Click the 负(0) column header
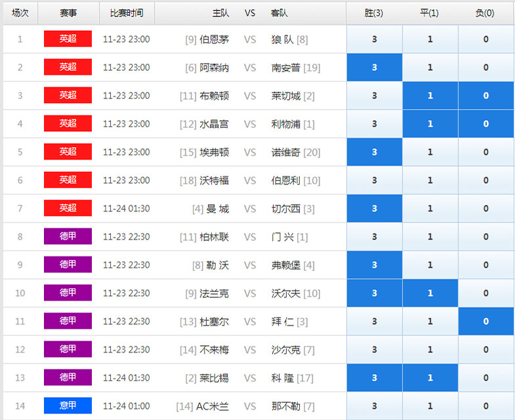Image resolution: width=515 pixels, height=420 pixels. 485,13
